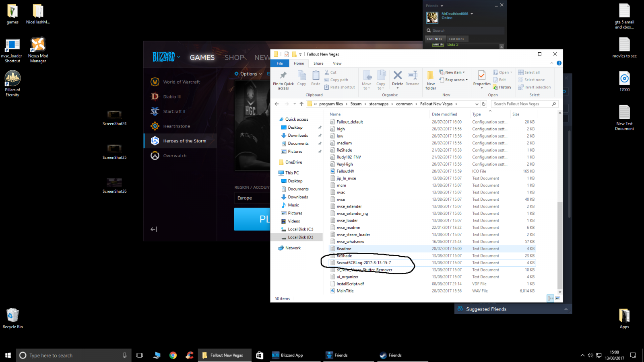Switch to GROUPS tab in Friends window

tap(456, 39)
